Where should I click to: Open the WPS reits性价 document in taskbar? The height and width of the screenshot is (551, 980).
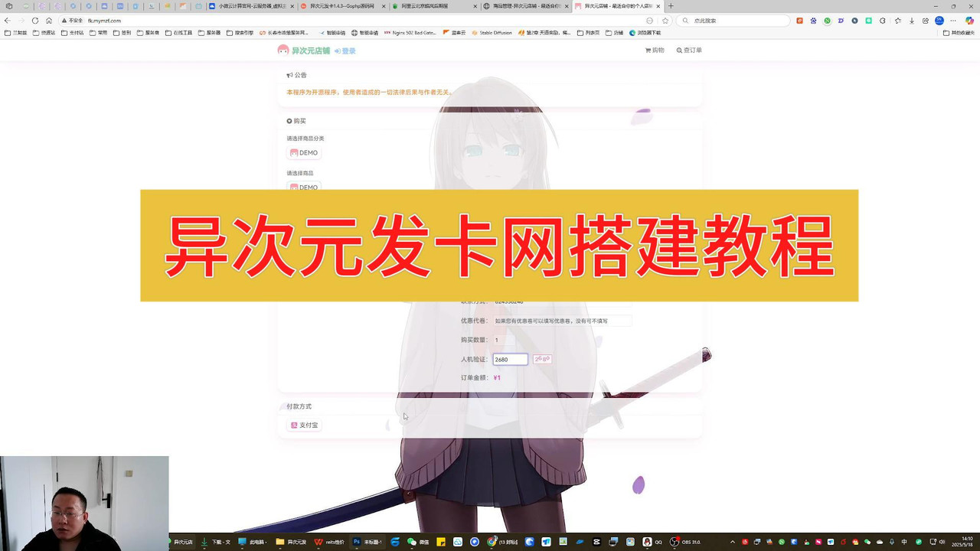point(331,542)
